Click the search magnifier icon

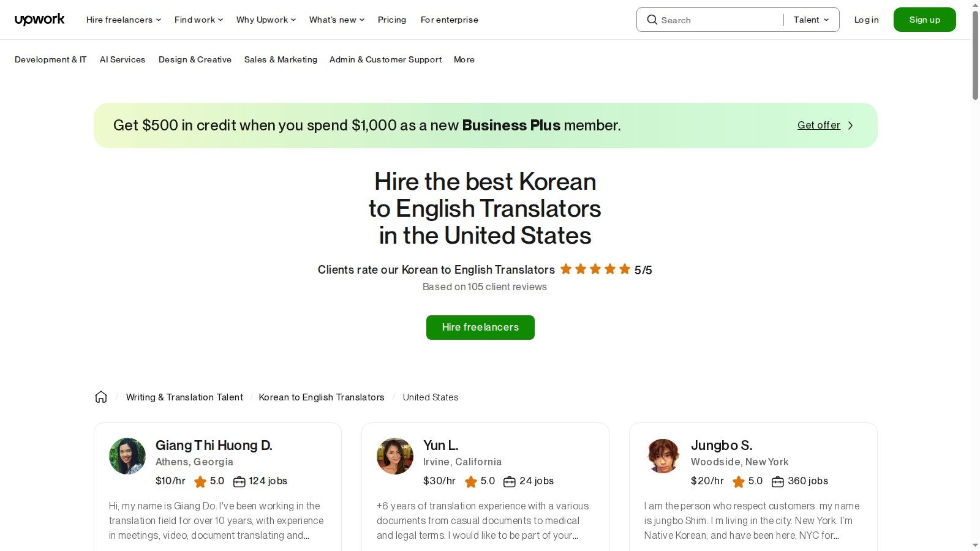click(x=652, y=20)
